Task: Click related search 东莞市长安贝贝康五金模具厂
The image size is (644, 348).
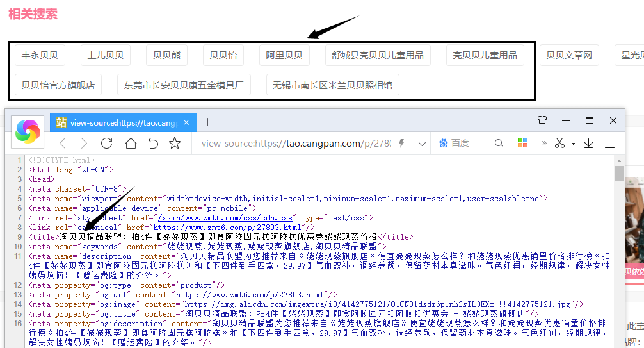Action: 184,85
